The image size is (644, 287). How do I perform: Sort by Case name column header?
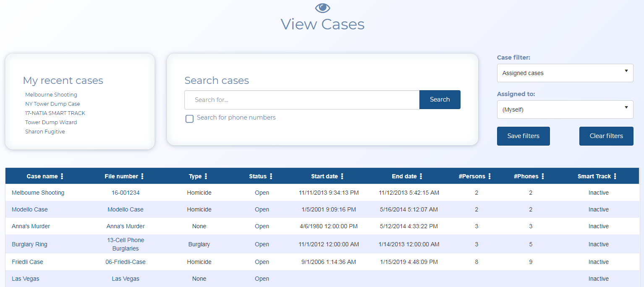click(42, 176)
